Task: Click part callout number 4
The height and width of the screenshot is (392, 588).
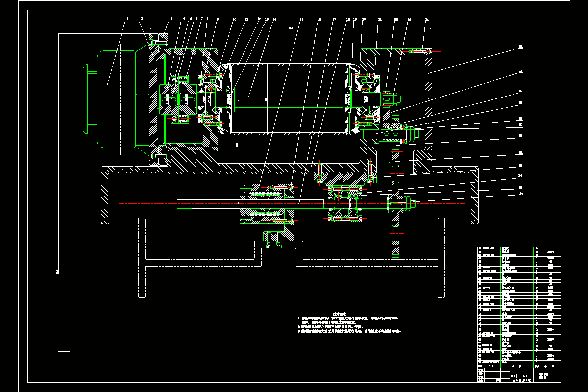Action: pyautogui.click(x=184, y=19)
